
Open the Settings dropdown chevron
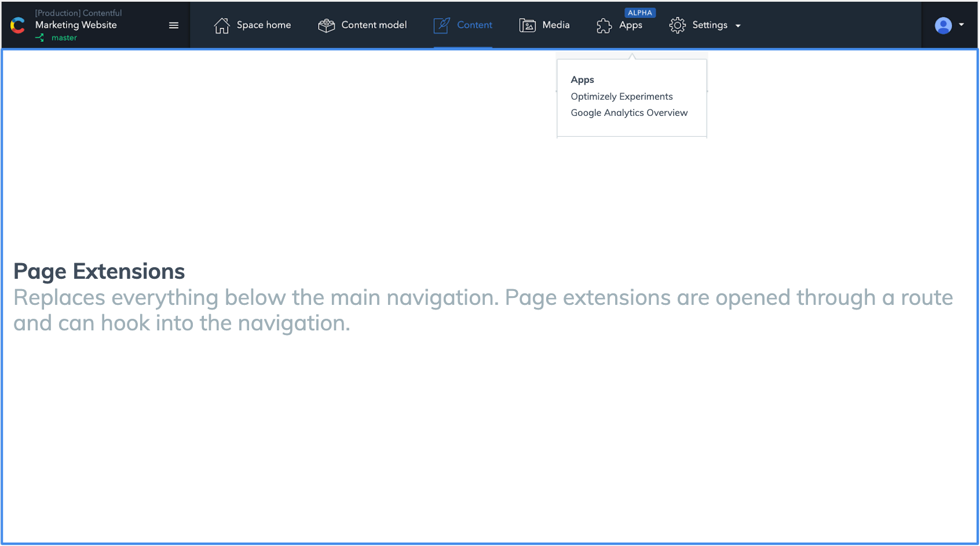tap(738, 26)
